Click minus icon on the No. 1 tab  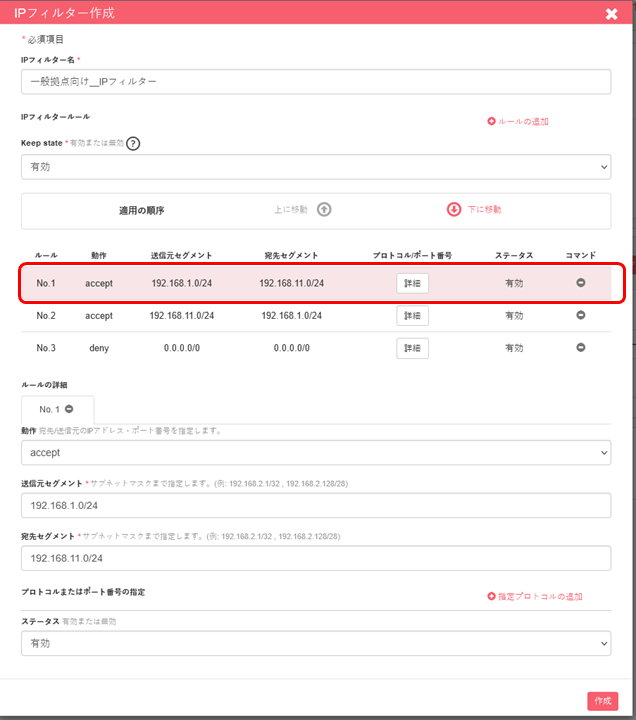69,409
